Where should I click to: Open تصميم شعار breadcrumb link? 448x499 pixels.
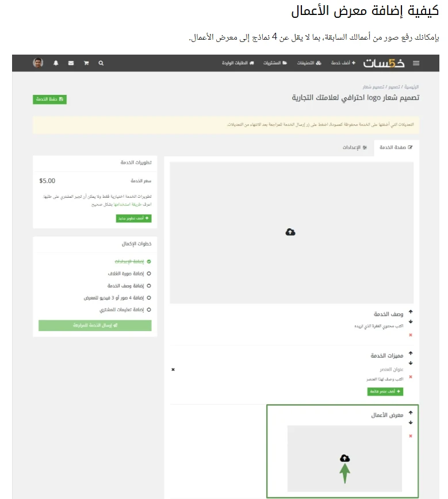point(373,87)
